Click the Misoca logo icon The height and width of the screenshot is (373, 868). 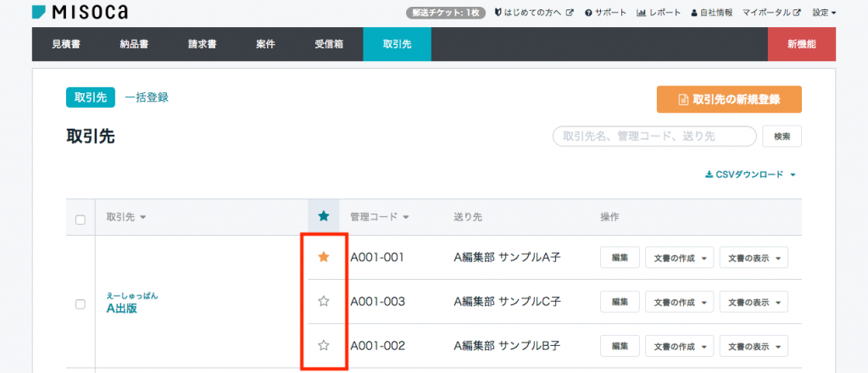[39, 12]
